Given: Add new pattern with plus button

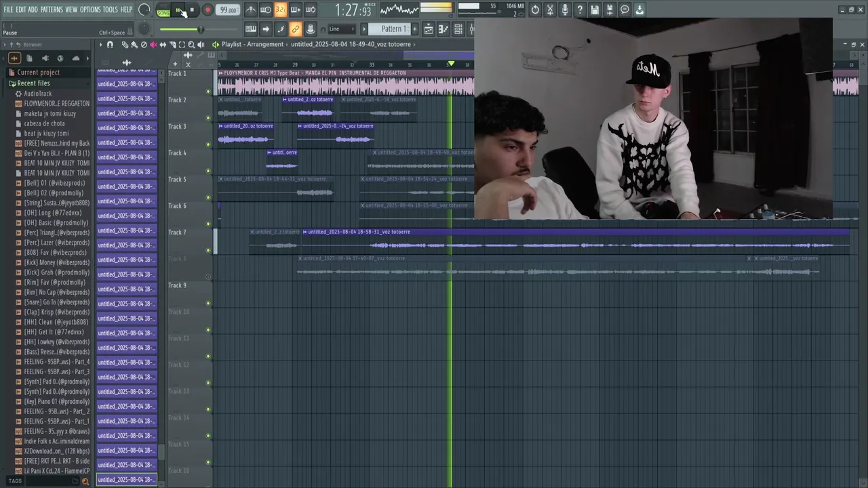Looking at the screenshot, I should tap(414, 28).
